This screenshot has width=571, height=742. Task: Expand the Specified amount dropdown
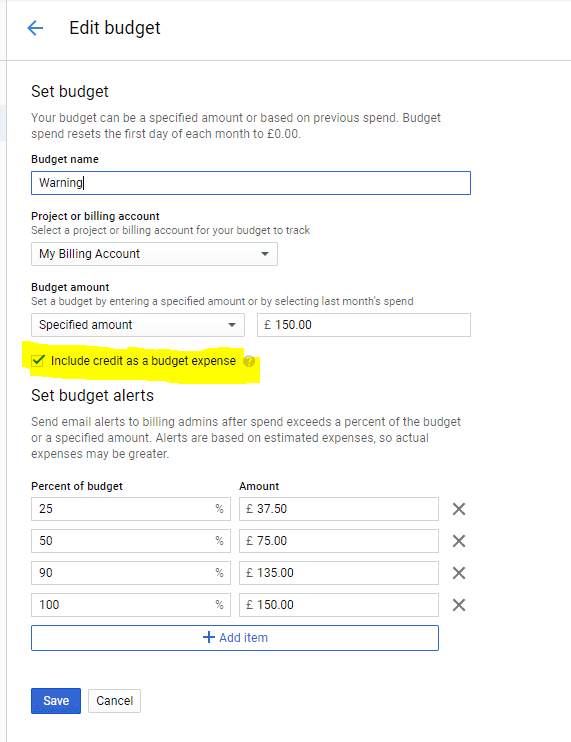point(138,325)
